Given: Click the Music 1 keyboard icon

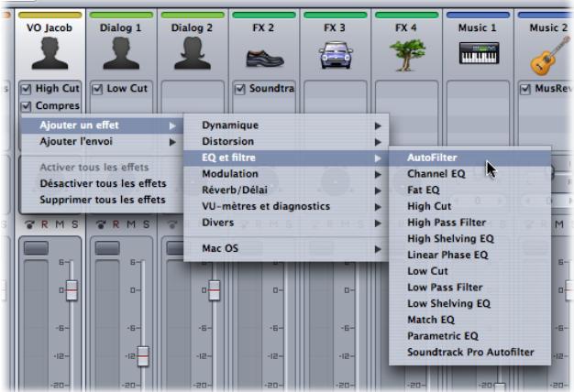Looking at the screenshot, I should (x=479, y=53).
